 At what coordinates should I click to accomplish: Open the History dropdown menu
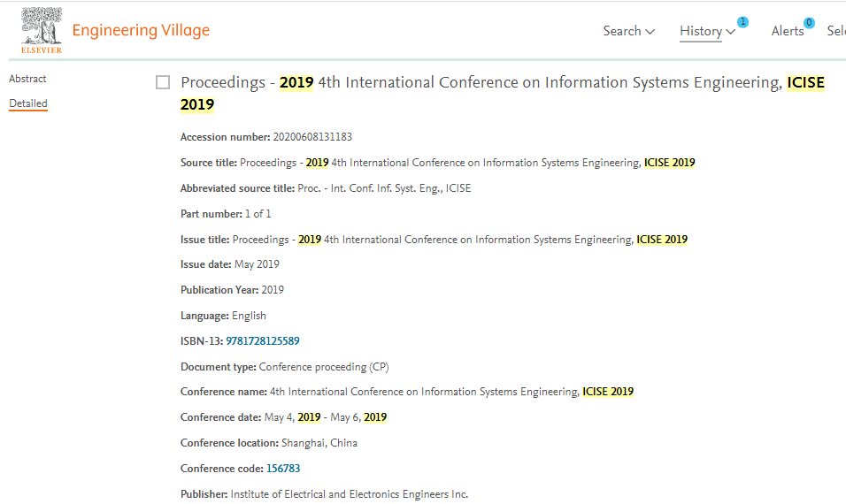point(707,31)
